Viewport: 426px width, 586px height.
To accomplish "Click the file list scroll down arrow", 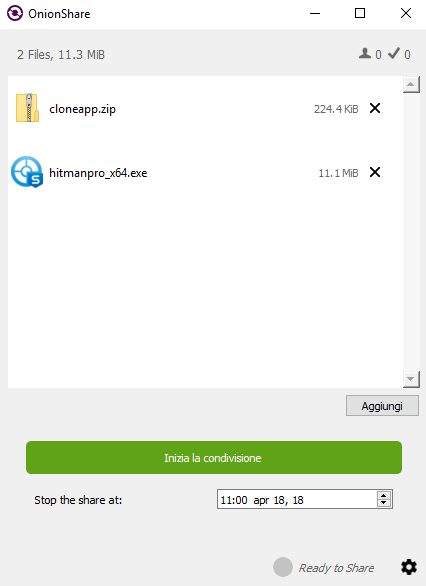I will (411, 379).
